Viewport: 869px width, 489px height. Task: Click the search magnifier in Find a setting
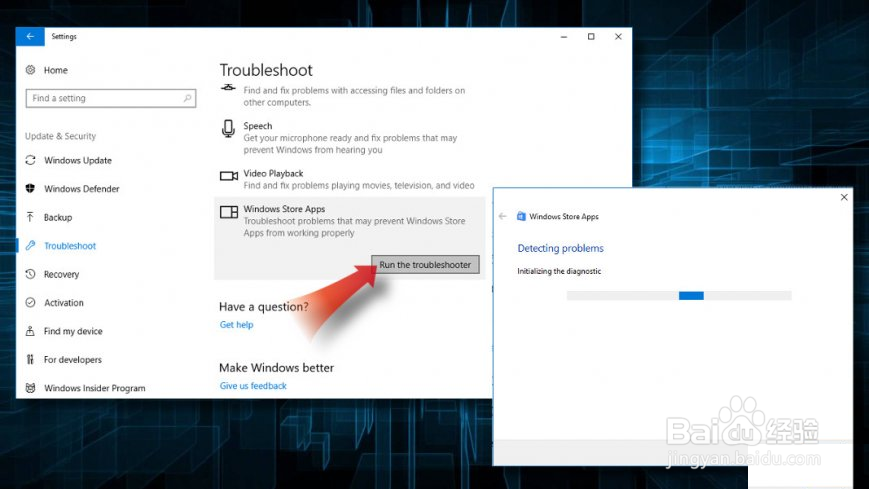187,98
